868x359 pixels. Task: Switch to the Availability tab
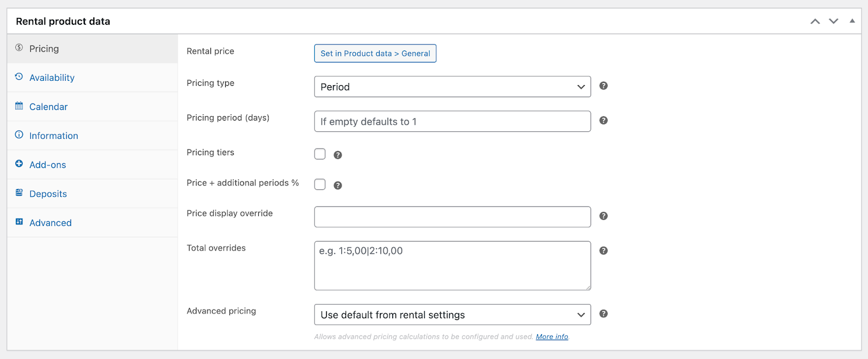click(92, 78)
